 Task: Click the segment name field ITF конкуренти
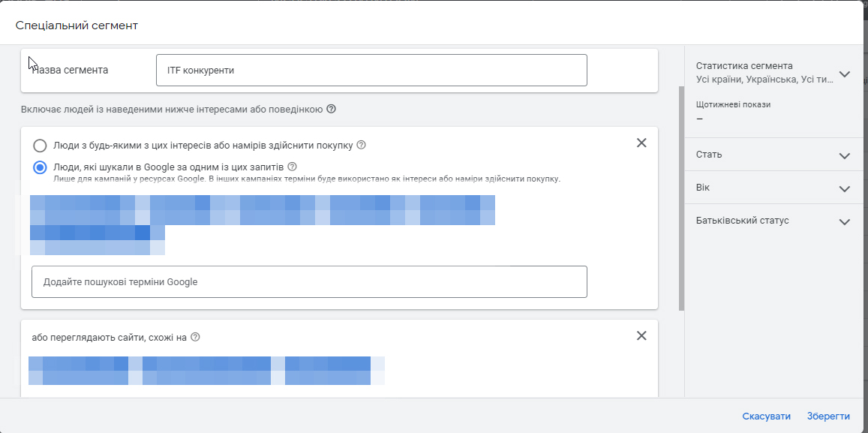(371, 71)
